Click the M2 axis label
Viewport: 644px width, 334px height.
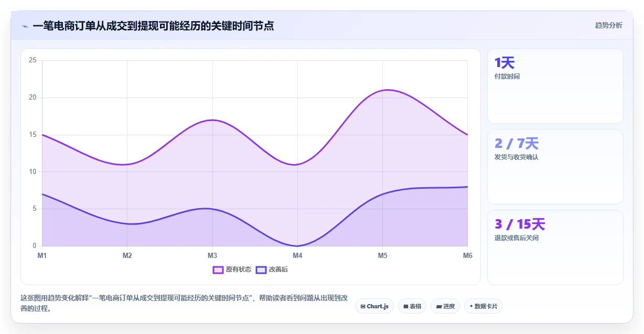point(127,255)
